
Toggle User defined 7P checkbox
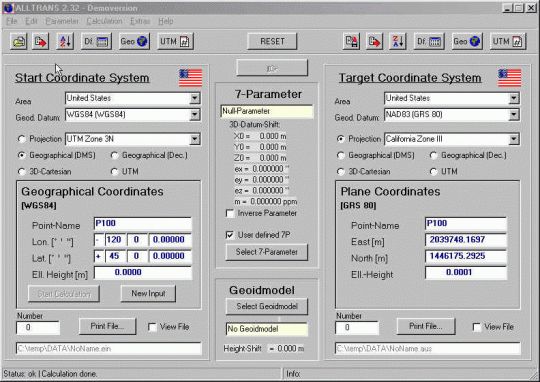point(230,235)
